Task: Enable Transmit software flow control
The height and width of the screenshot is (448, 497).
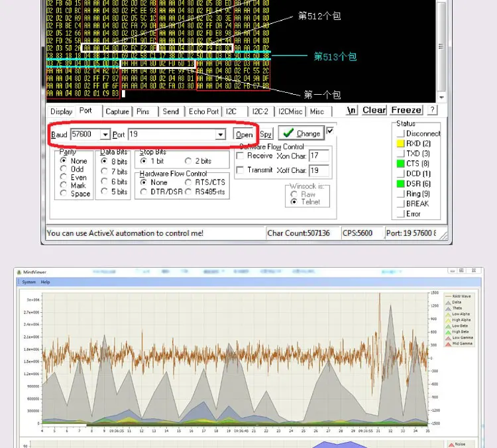Action: click(x=254, y=170)
